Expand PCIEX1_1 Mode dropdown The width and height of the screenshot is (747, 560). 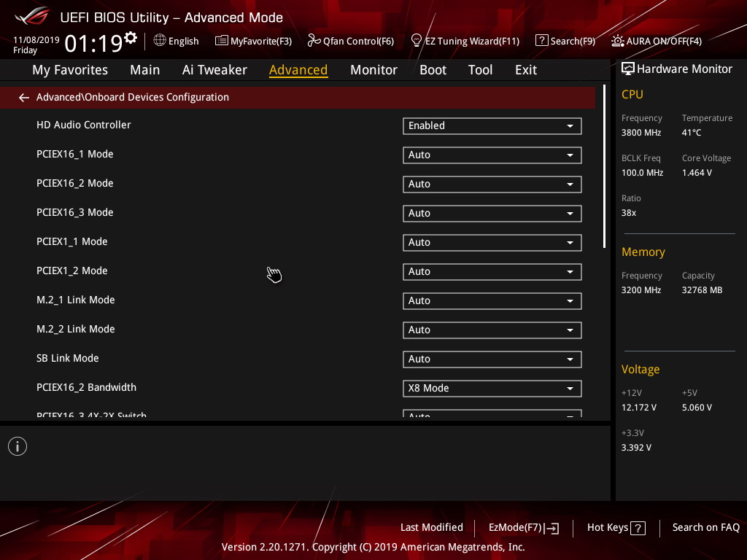coord(492,242)
